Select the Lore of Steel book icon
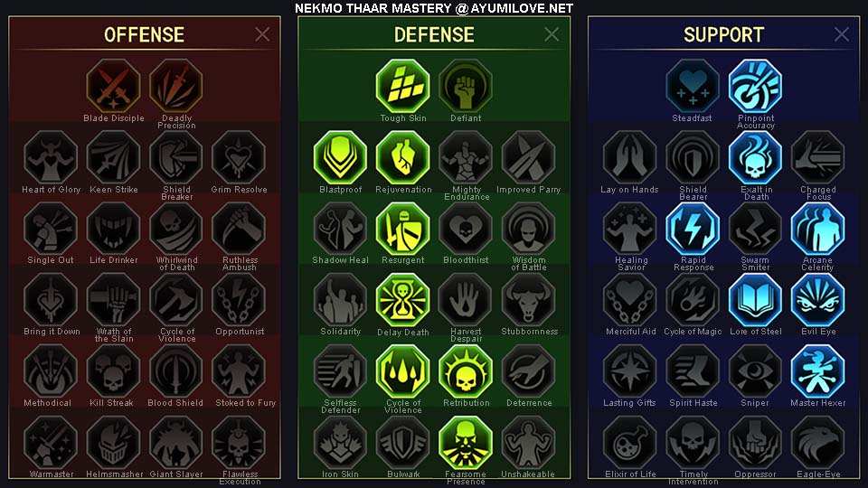Image resolution: width=868 pixels, height=488 pixels. pos(755,300)
